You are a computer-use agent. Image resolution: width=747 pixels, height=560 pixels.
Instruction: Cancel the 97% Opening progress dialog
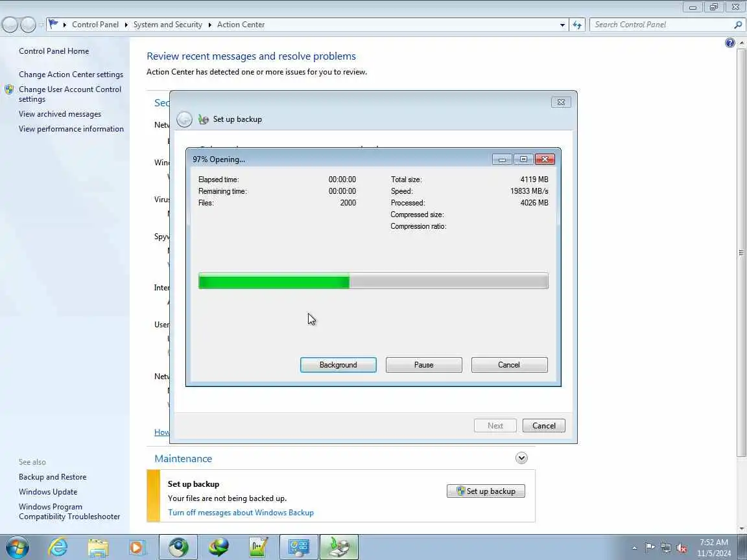coord(509,365)
